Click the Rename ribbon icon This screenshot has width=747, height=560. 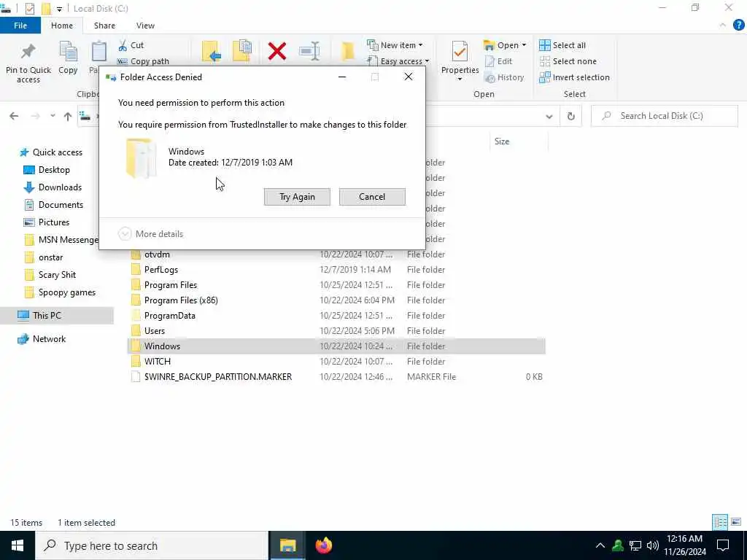309,51
